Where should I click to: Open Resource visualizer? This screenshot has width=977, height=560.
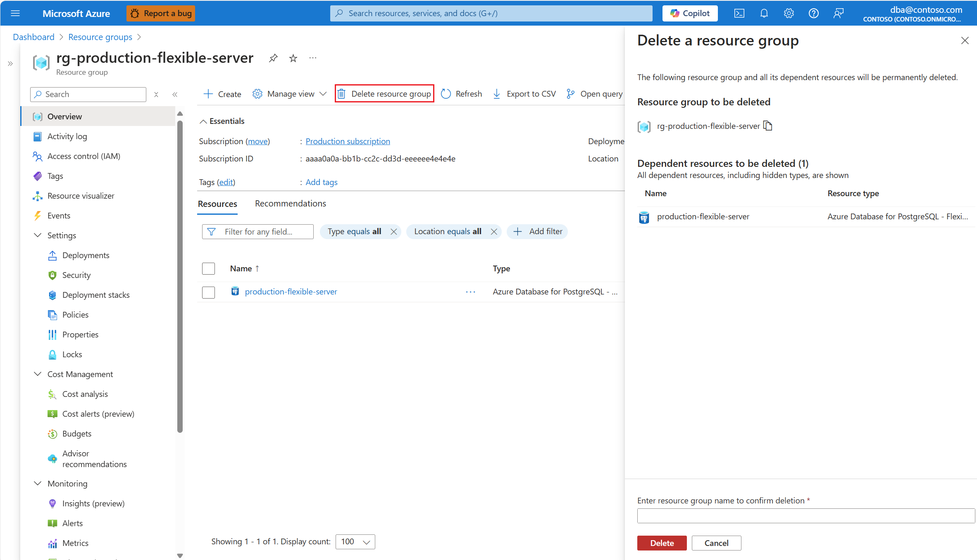point(81,196)
